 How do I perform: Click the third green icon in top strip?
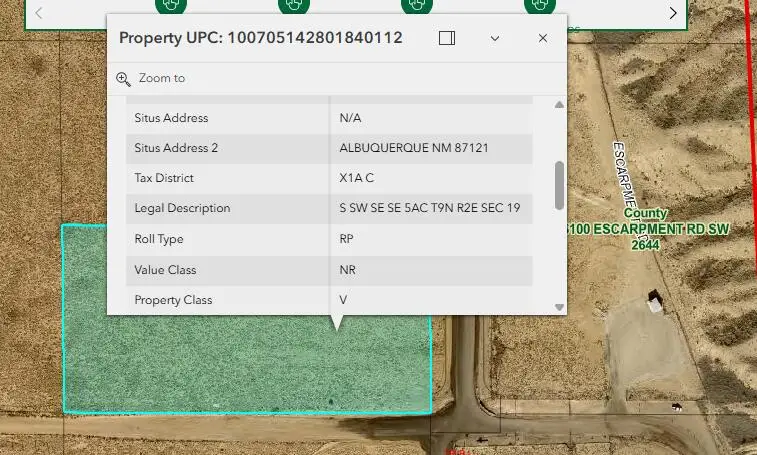(417, 5)
